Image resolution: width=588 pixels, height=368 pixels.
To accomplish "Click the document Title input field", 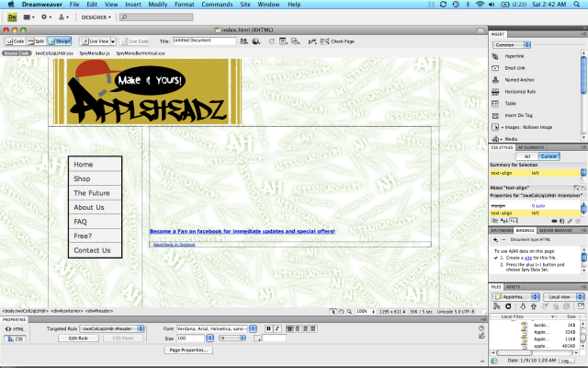I will (x=203, y=41).
